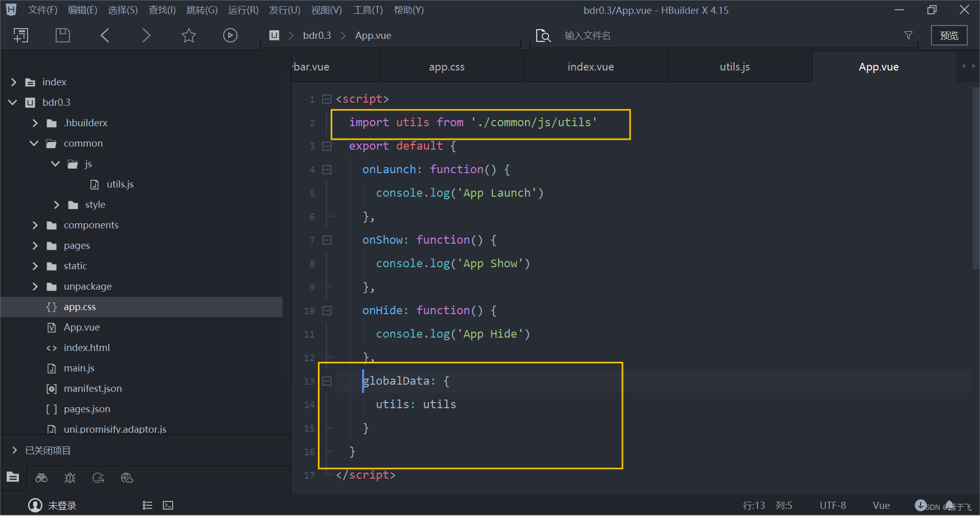The image size is (980, 516).
Task: Click the 预览 preview button
Action: [949, 35]
